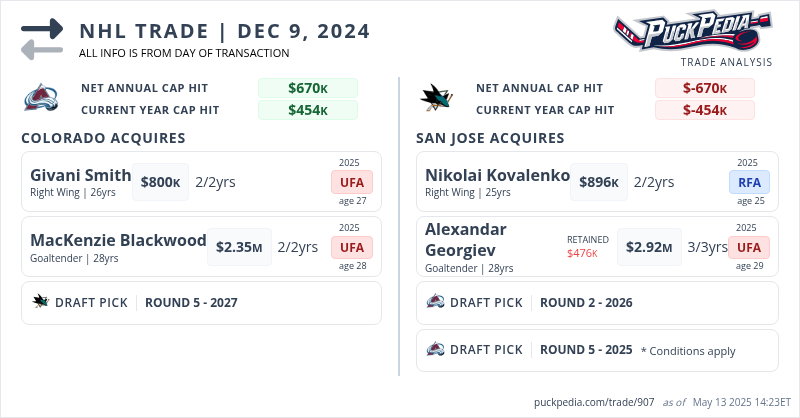Click Avalanche logo beside Round 5 - 2025 pick
Image resolution: width=800 pixels, height=418 pixels.
[436, 350]
